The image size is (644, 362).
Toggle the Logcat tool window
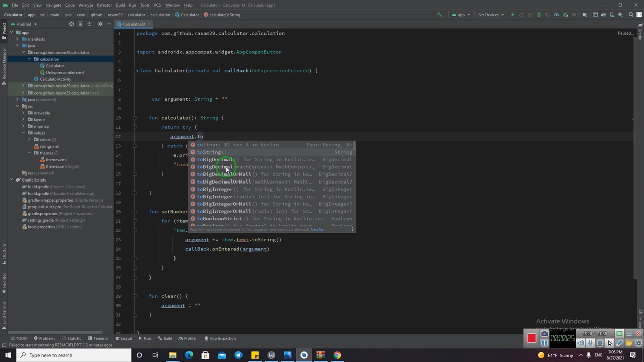click(124, 338)
